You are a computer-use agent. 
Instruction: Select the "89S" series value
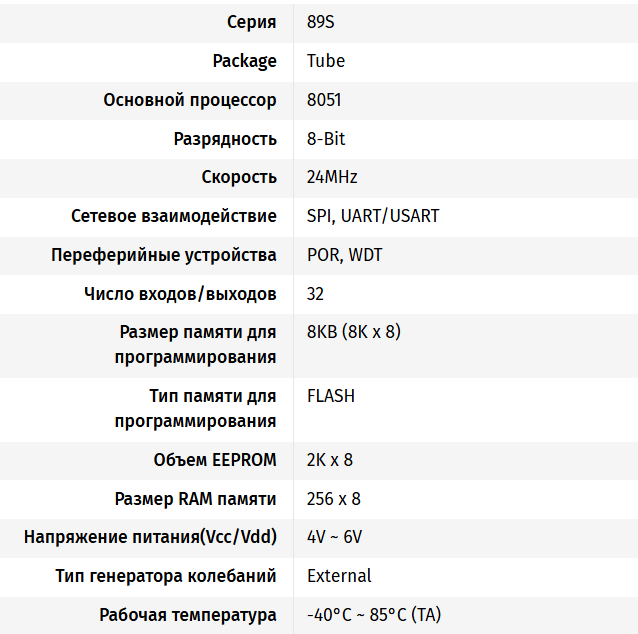[x=321, y=22]
